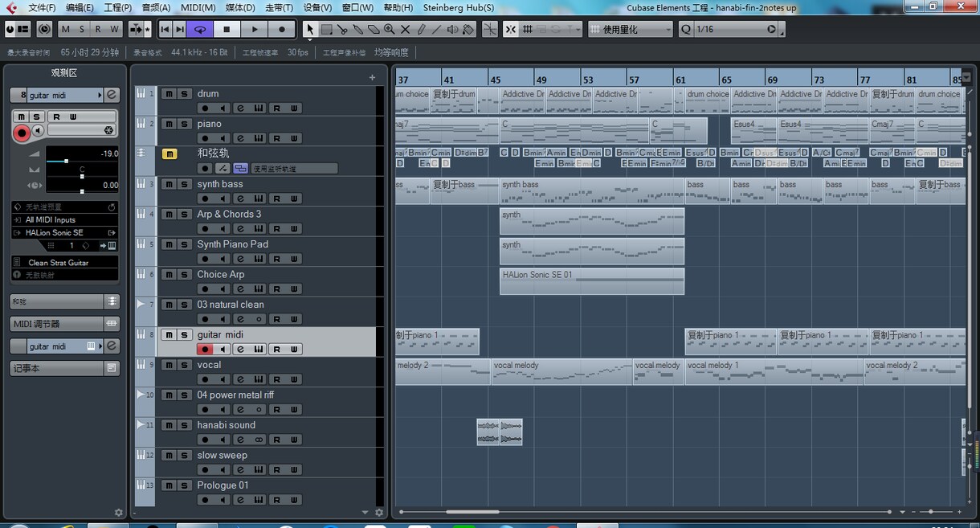980x528 pixels.
Task: Open the 编辑(E) menu
Action: point(80,7)
